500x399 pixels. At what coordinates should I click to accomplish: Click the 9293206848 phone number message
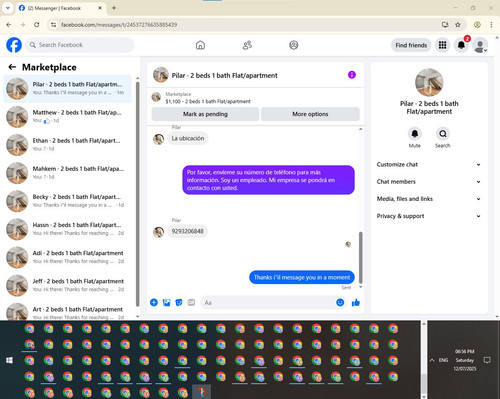188,231
